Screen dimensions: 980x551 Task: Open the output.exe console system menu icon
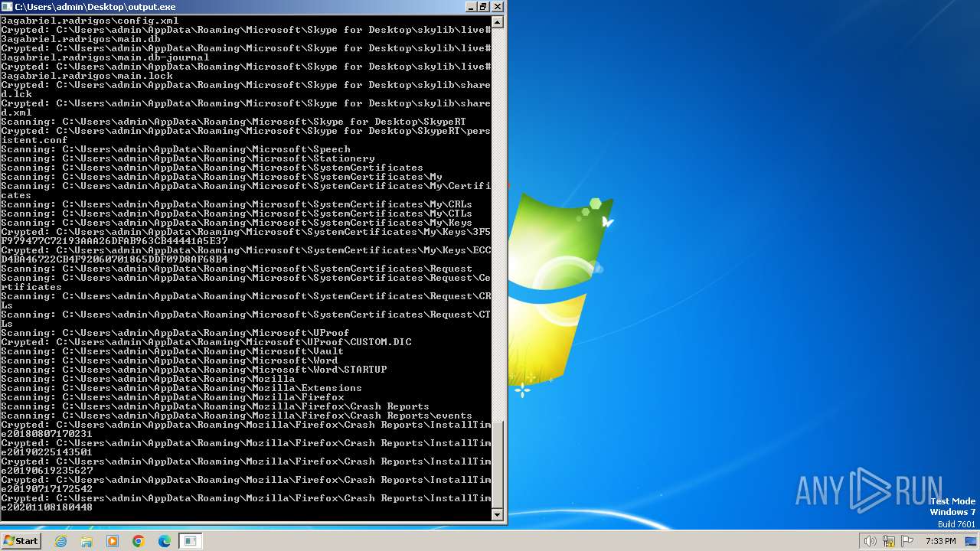(7, 7)
